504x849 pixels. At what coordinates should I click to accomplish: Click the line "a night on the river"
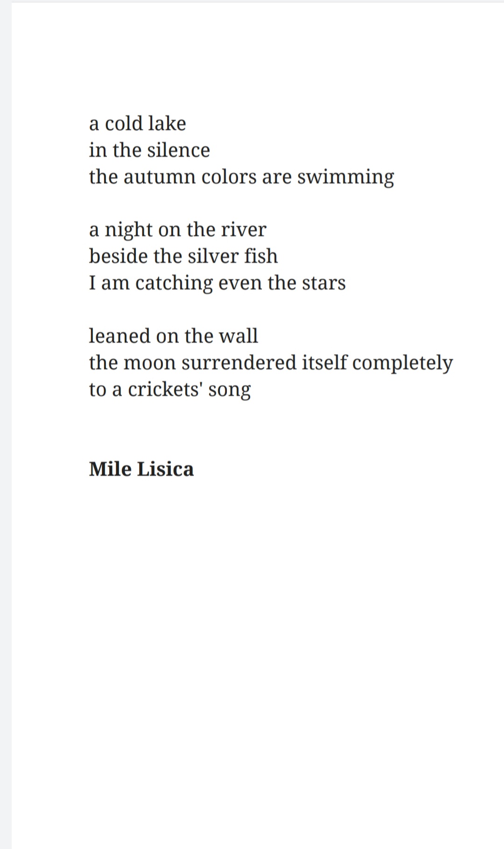point(178,230)
